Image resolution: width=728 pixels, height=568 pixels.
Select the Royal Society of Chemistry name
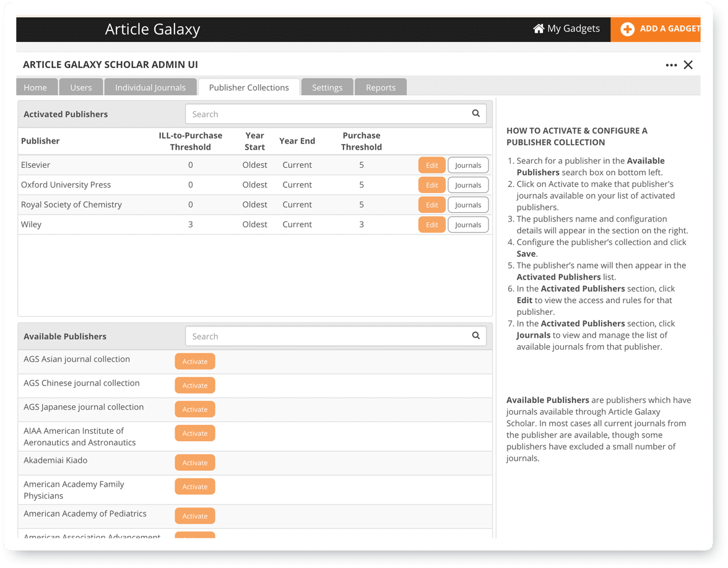point(72,205)
